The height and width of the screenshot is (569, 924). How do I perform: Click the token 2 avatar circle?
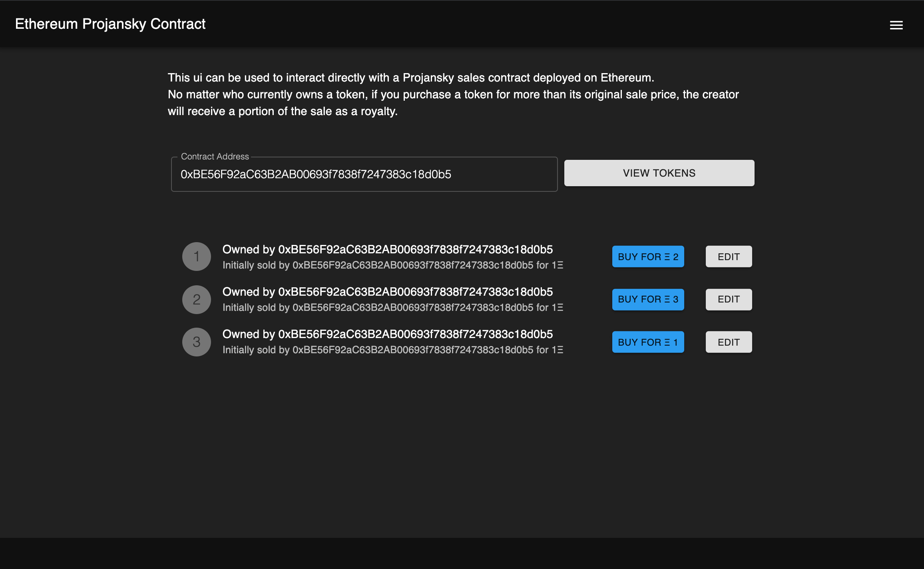click(x=196, y=299)
